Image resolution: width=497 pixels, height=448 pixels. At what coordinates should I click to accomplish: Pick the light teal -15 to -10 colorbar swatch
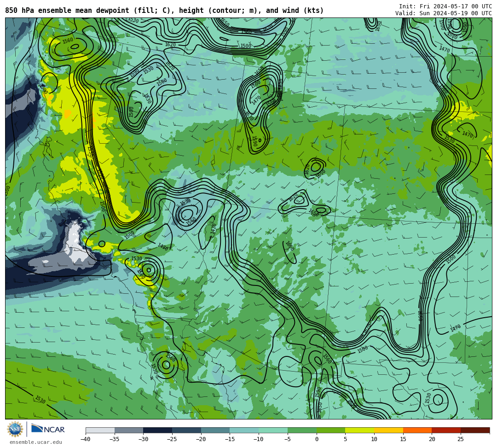pos(244,430)
